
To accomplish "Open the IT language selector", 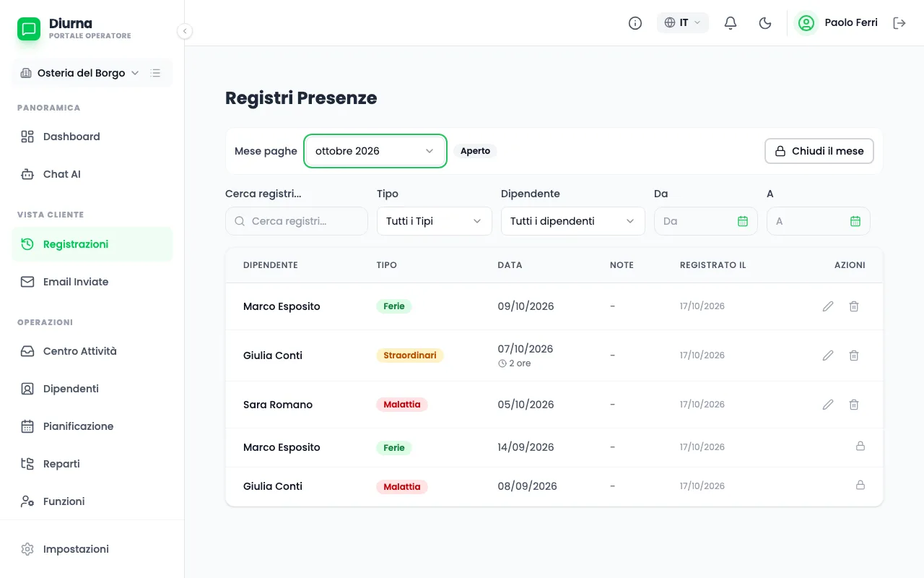I will [x=683, y=23].
